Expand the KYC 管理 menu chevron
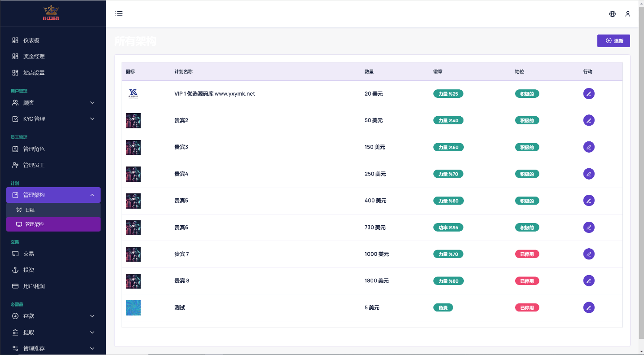 click(93, 119)
